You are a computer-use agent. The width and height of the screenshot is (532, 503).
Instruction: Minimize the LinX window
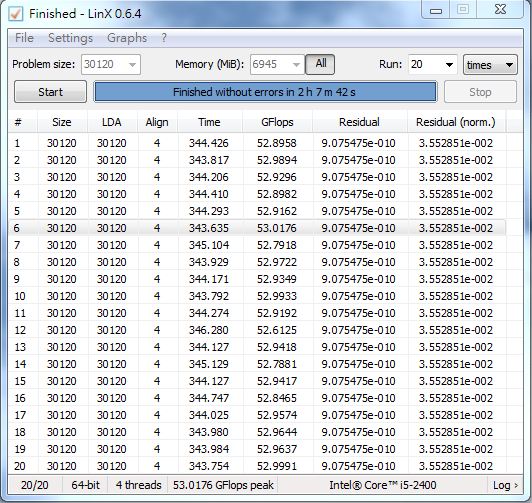[436, 10]
